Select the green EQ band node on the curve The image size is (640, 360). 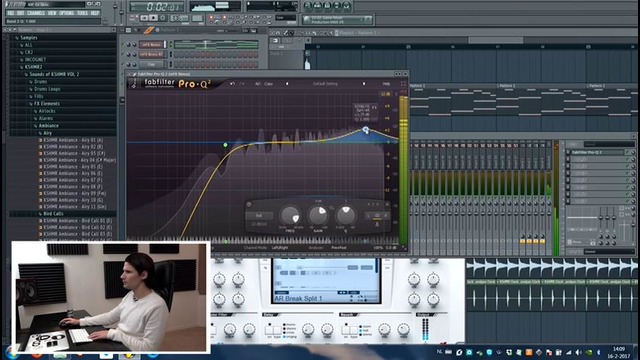pos(225,145)
